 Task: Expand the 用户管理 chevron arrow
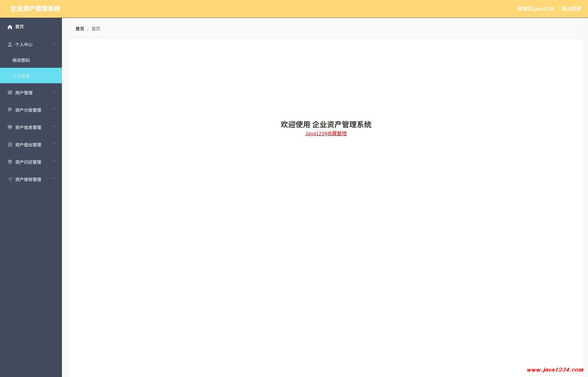54,92
